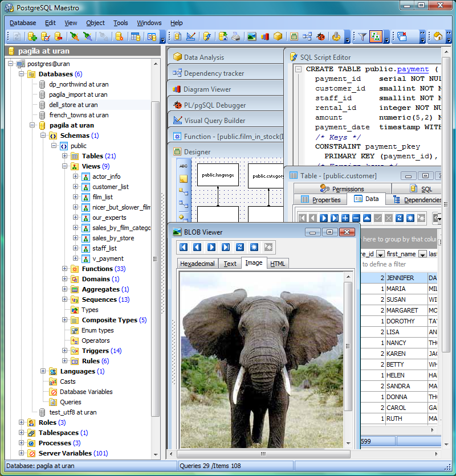This screenshot has width=456, height=476.
Task: Switch to the Hexadecimal tab in BLOB Viewer
Action: coord(197,264)
